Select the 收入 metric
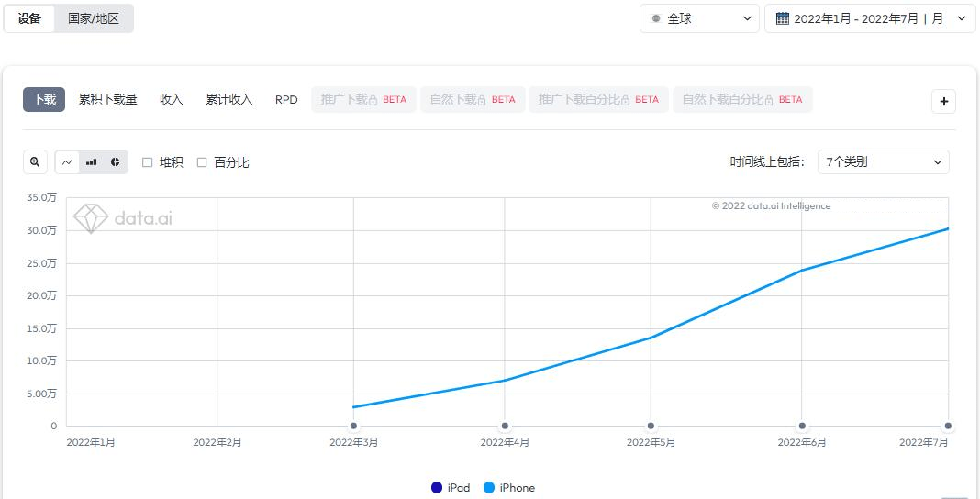Viewport: 980px width, 499px height. pyautogui.click(x=172, y=99)
